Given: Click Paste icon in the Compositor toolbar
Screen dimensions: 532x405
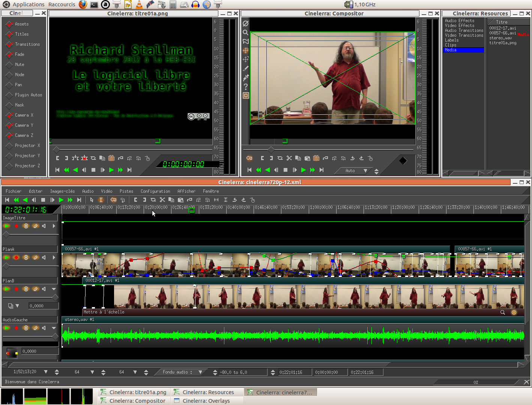Looking at the screenshot, I should [307, 158].
